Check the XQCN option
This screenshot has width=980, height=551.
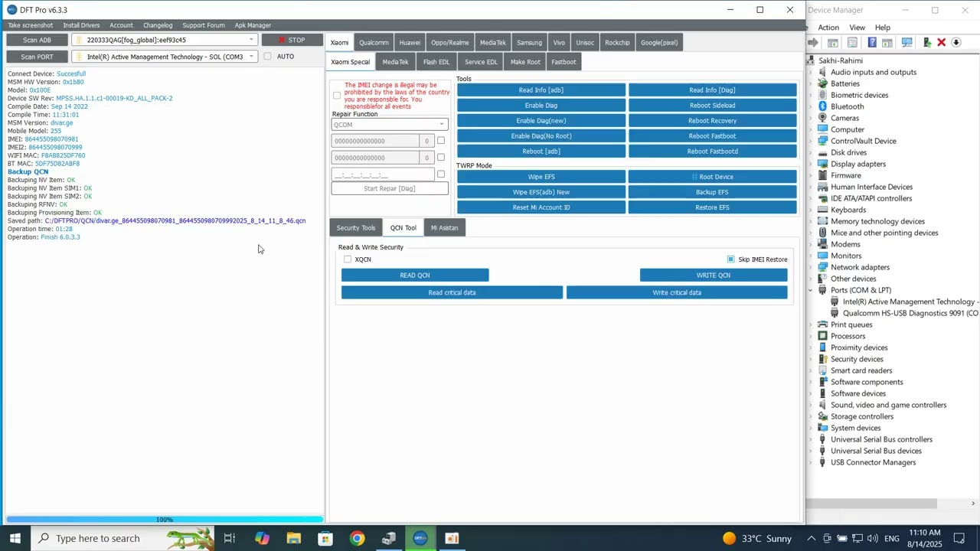pos(348,259)
